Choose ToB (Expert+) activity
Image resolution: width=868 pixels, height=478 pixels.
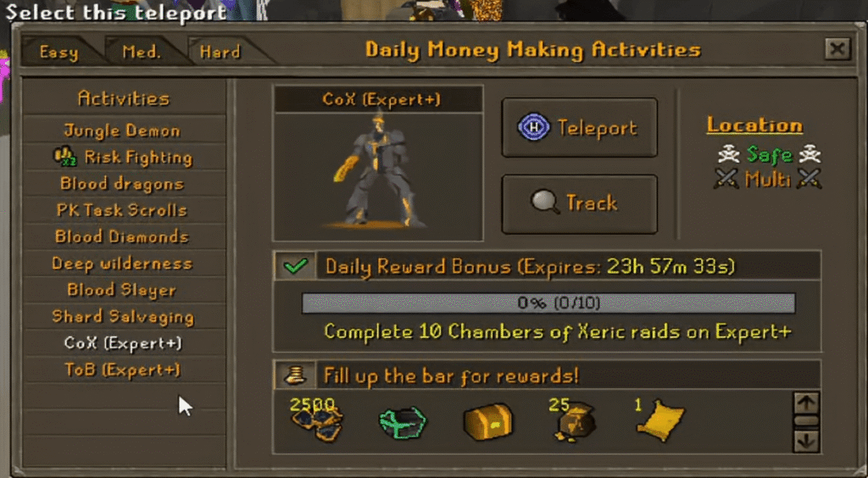(x=122, y=370)
